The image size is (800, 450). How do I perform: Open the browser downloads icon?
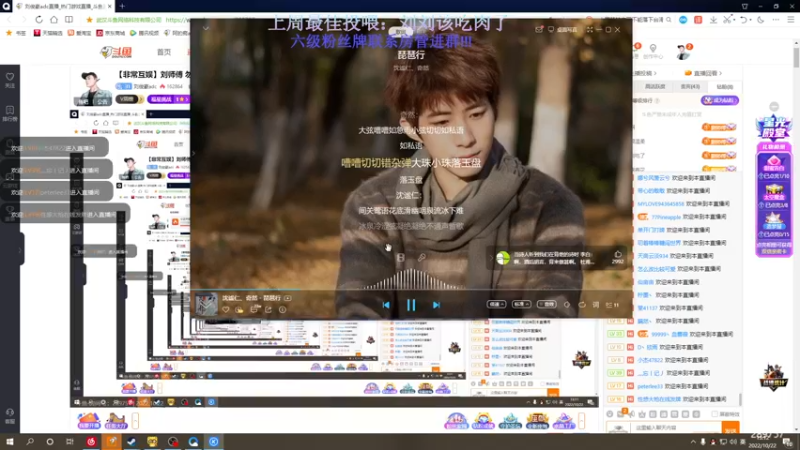coord(713,19)
